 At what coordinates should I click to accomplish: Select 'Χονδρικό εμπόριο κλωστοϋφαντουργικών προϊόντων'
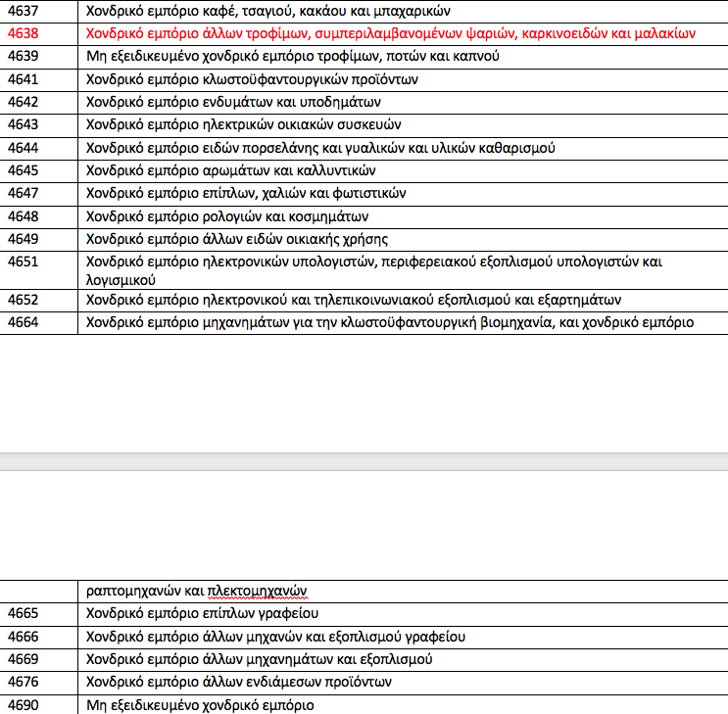click(x=252, y=79)
